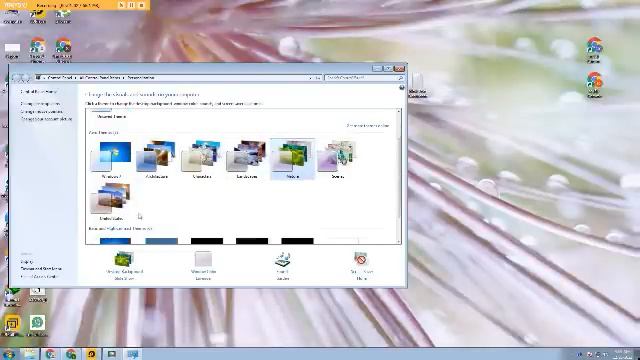
Task: Open Taskbar and Start Menu link
Action: pos(41,269)
